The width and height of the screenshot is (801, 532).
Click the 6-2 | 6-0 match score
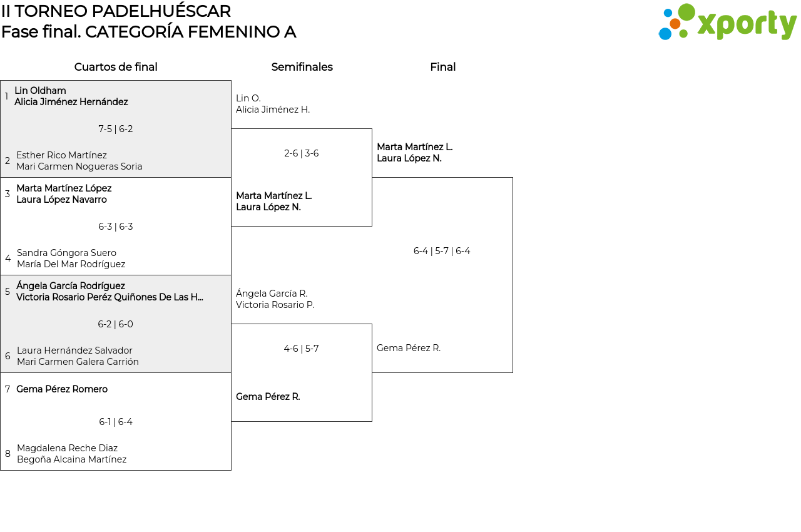pos(116,324)
